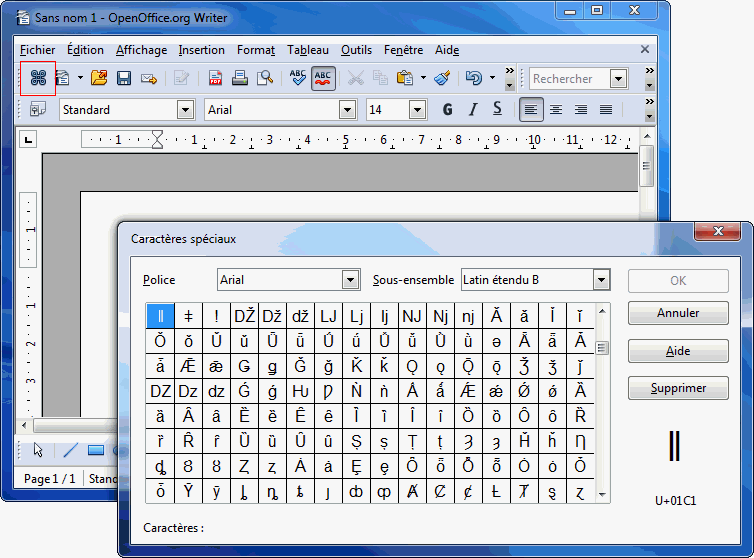This screenshot has width=754, height=558.
Task: Open the Format menu
Action: 256,50
